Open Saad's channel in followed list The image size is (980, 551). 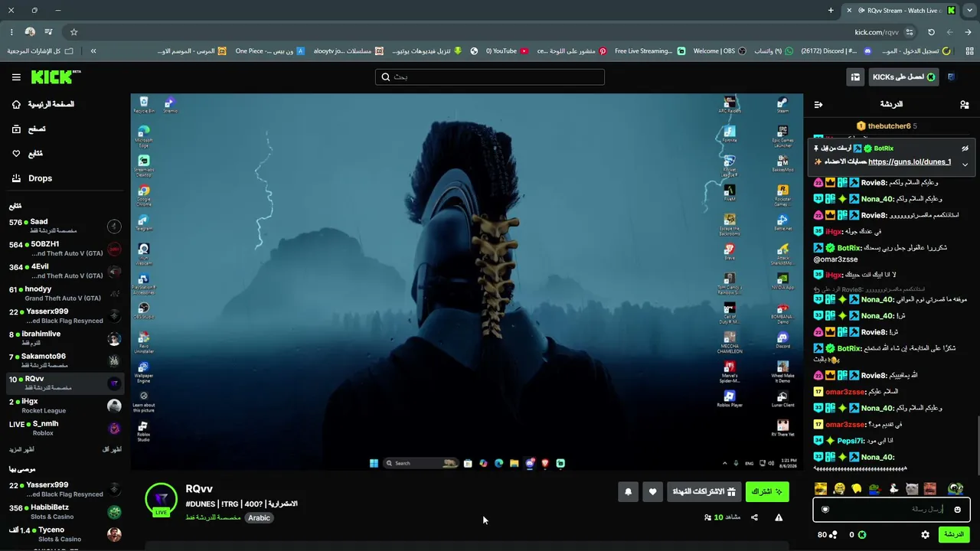click(64, 226)
